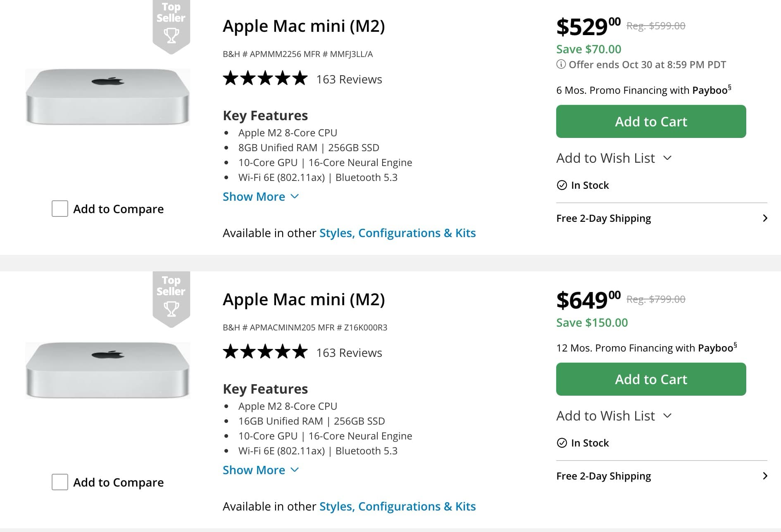Add the $529 Mac mini to cart

651,121
